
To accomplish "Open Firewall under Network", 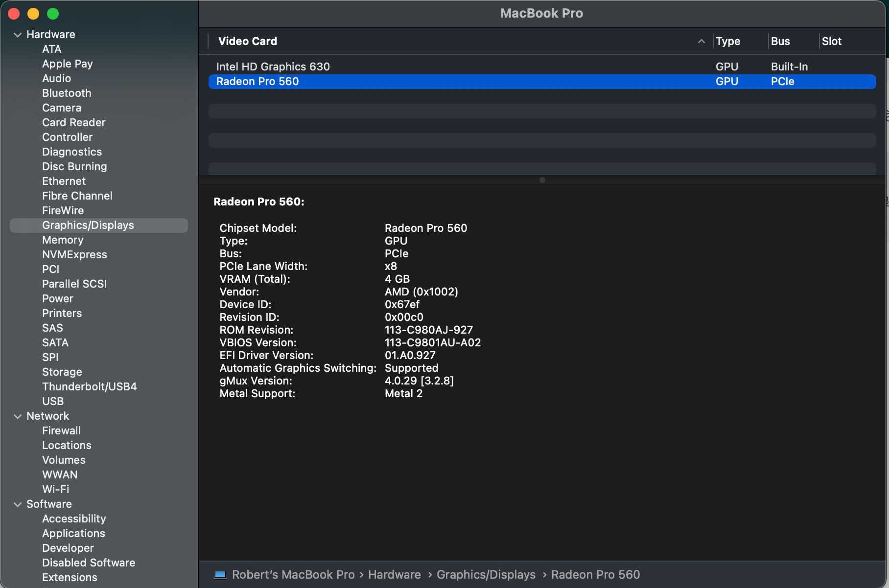I will tap(61, 431).
